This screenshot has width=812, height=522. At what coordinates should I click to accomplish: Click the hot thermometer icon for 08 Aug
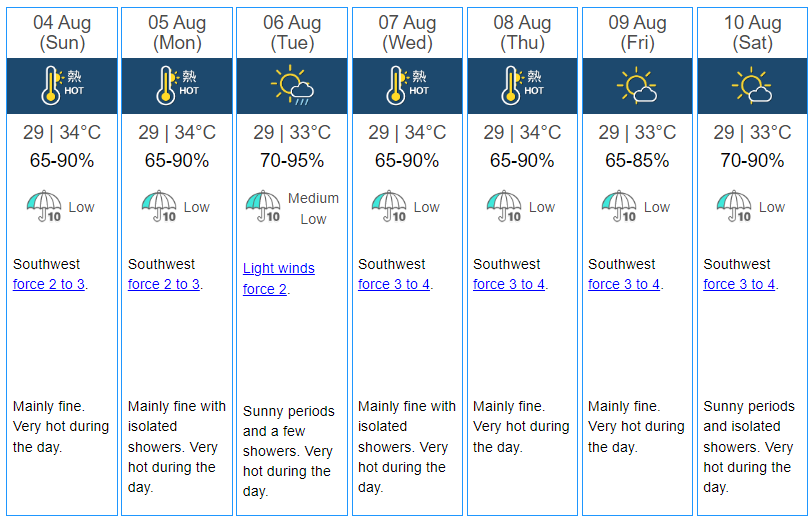click(522, 85)
